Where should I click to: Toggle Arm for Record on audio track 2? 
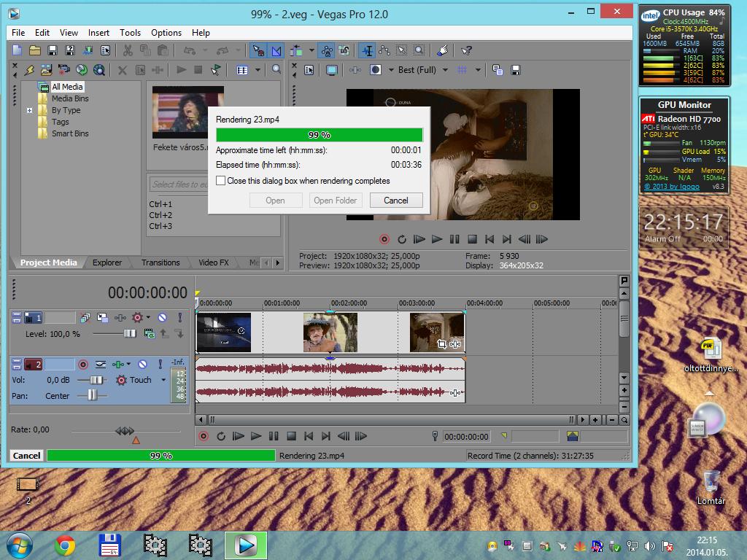pos(83,365)
